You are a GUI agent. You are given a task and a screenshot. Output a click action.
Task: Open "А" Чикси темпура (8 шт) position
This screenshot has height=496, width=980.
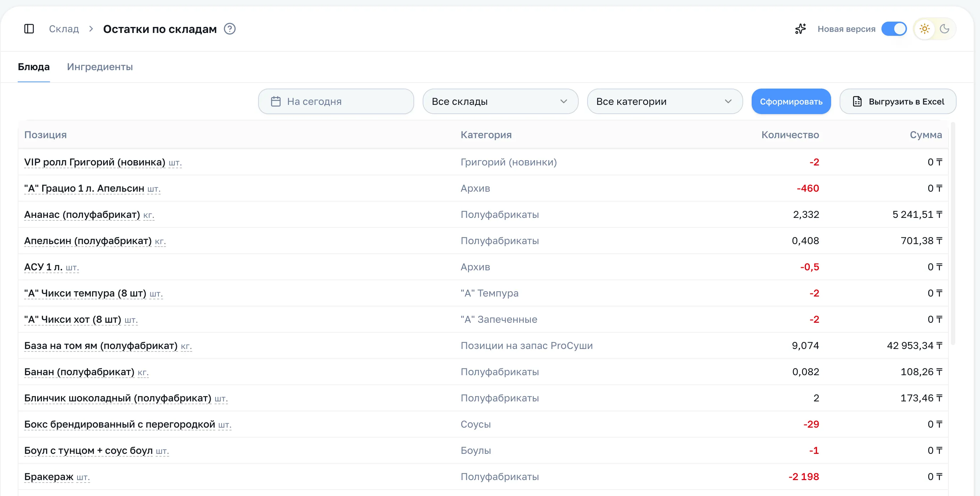pos(85,293)
